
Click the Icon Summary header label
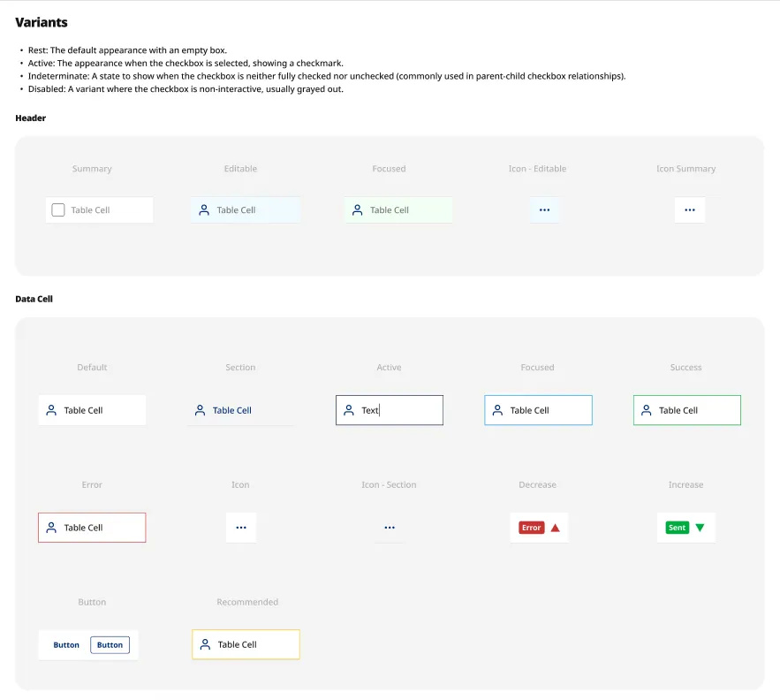685,169
